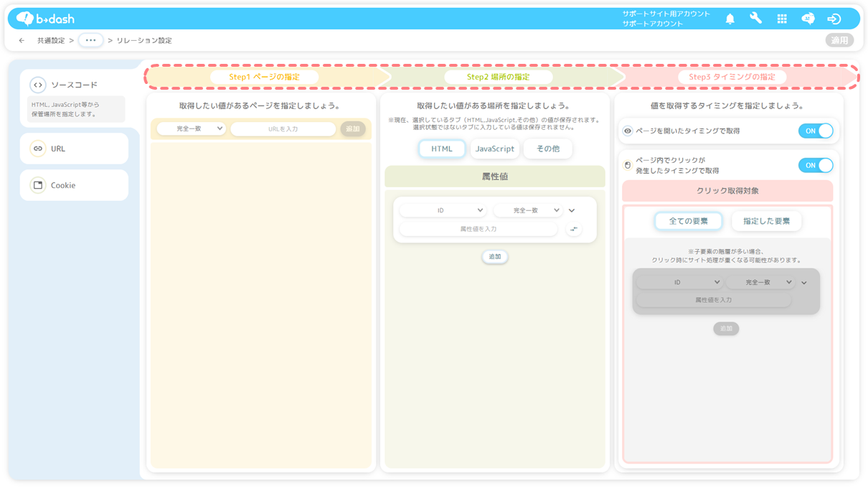Open the 完全一致 dropdown in Step2
The width and height of the screenshot is (868, 488).
point(527,210)
